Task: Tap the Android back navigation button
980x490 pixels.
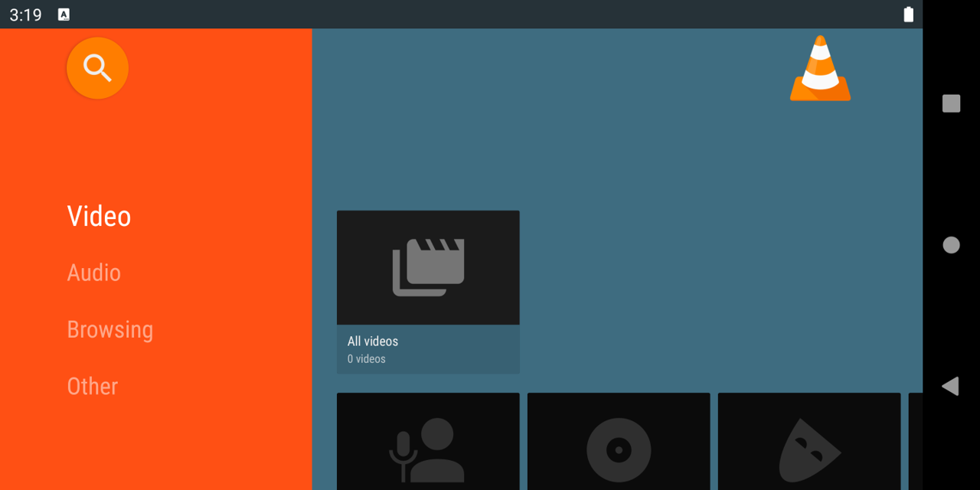Action: 950,386
